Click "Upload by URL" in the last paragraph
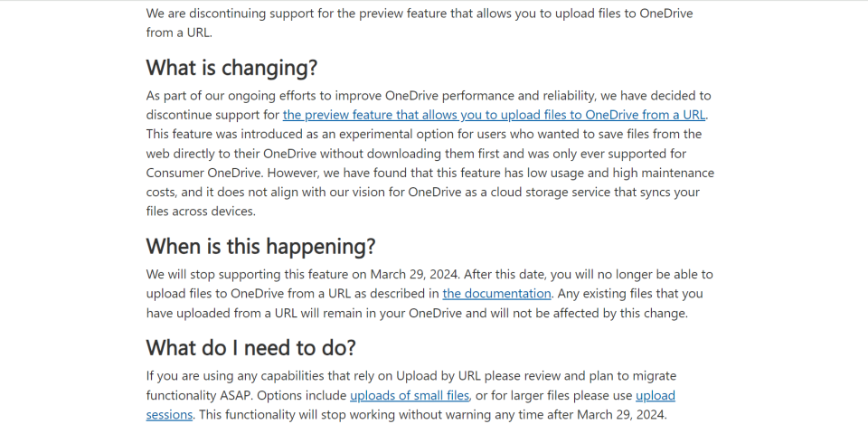Viewport: 868px width, 424px height. click(433, 376)
